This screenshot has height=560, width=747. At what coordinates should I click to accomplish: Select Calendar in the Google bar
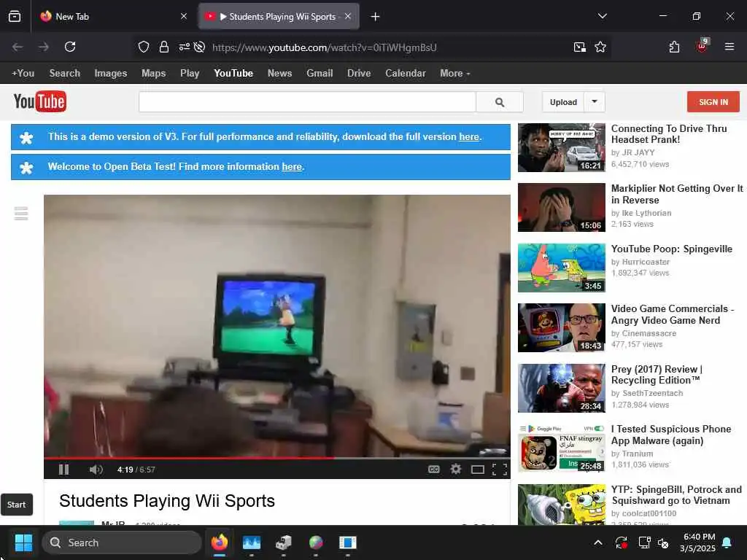(x=406, y=74)
